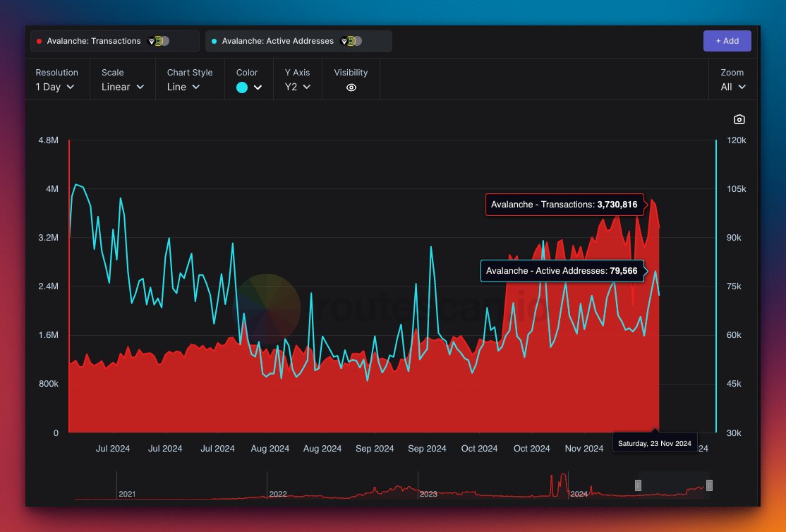Open the Scale Linear dropdown

click(x=123, y=87)
